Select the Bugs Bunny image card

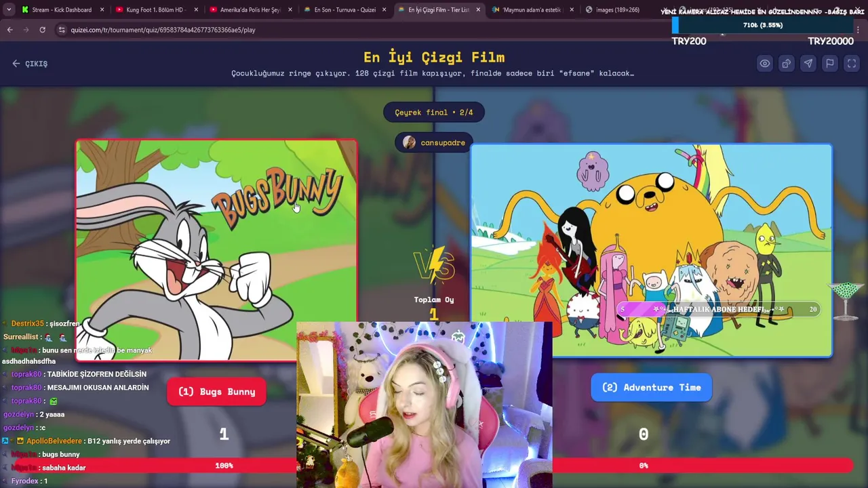(216, 250)
